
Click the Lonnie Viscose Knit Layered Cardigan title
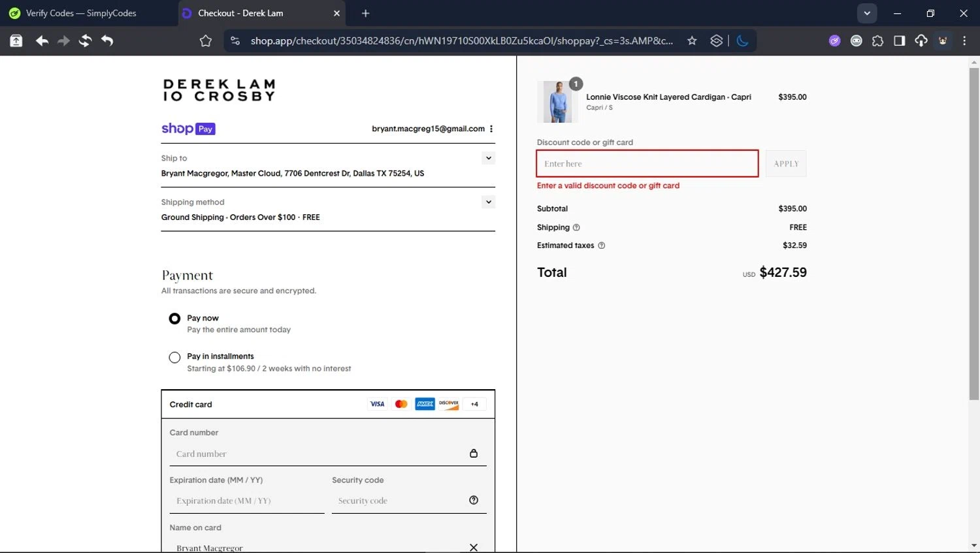click(x=668, y=97)
